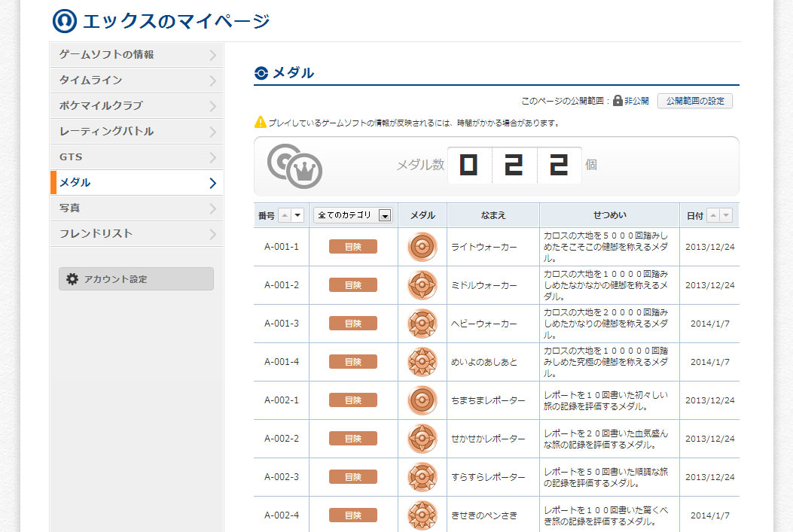Click the gear icon in アカウント設定
Viewport: 793px width, 532px height.
(72, 279)
